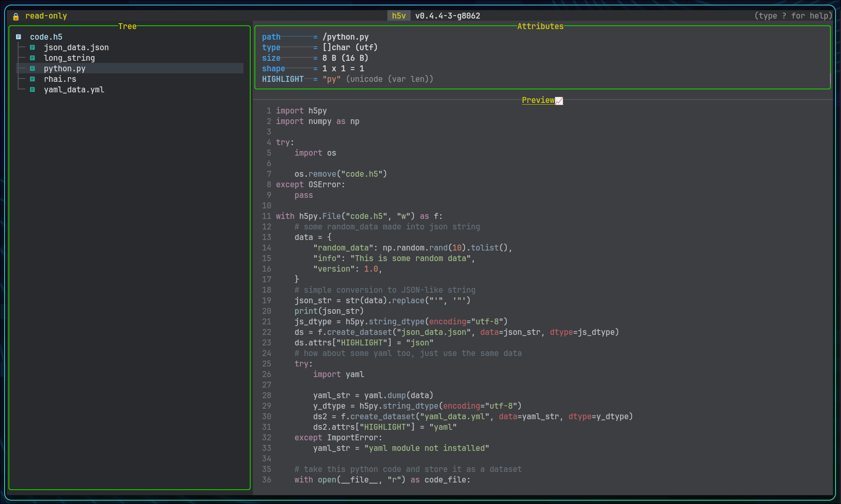Select json_data.json in the tree
Viewport: 841px width, 504px height.
(x=76, y=47)
